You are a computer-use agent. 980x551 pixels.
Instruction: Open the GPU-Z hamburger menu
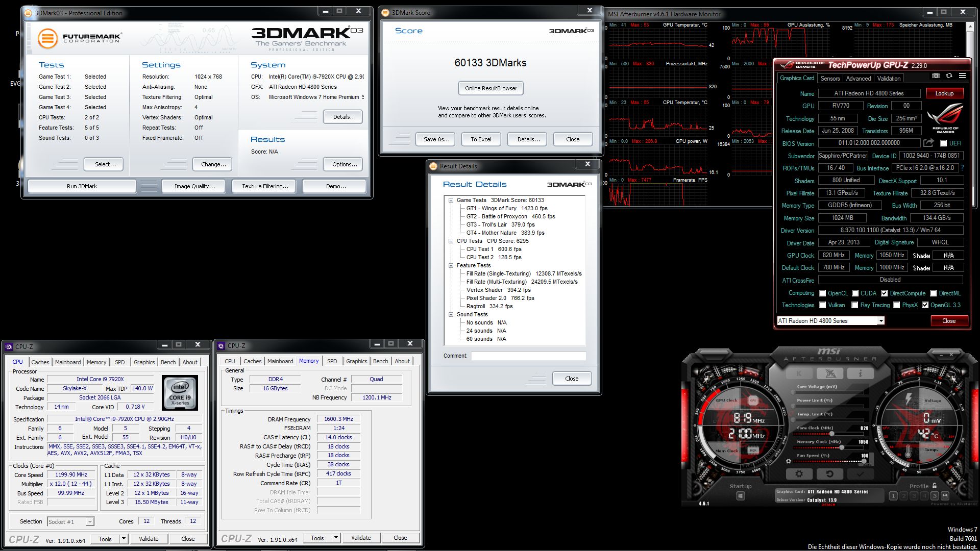pos(962,76)
